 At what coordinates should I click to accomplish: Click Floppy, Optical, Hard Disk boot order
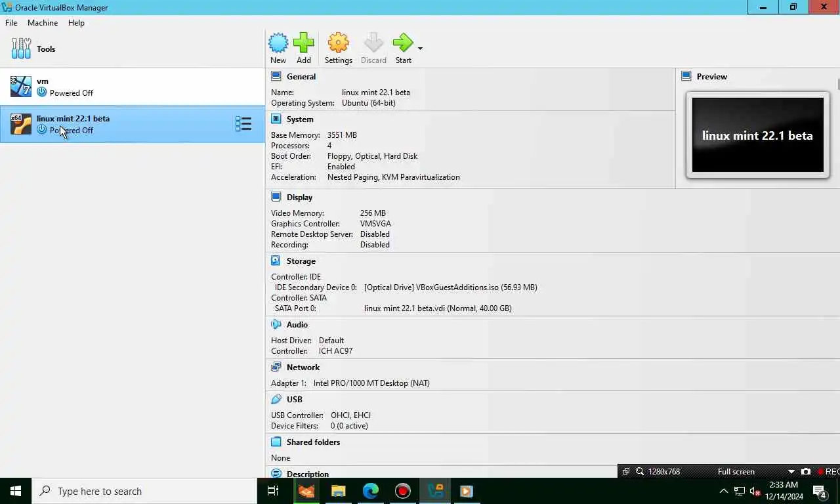pyautogui.click(x=372, y=156)
